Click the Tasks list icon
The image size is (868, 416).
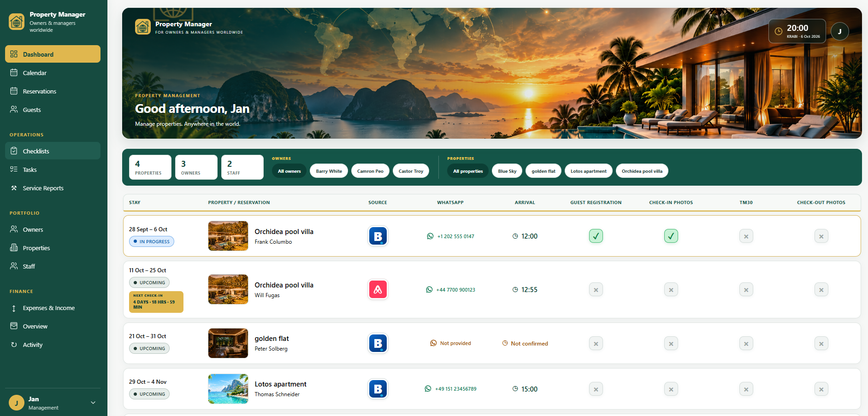pyautogui.click(x=14, y=170)
